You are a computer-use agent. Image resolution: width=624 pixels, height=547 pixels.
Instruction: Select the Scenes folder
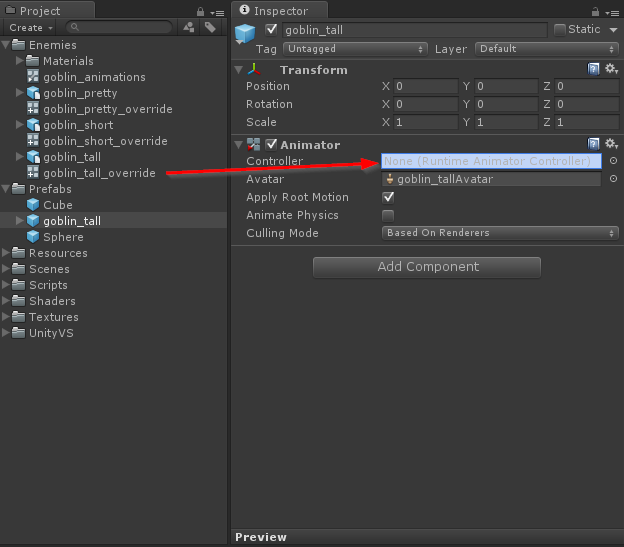pyautogui.click(x=113, y=269)
